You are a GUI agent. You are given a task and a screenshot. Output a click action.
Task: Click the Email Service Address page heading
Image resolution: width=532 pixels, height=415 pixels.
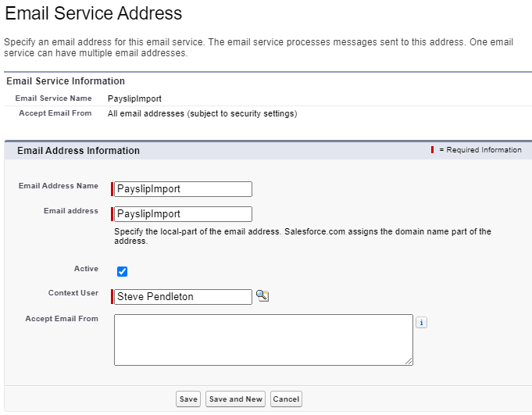[94, 14]
